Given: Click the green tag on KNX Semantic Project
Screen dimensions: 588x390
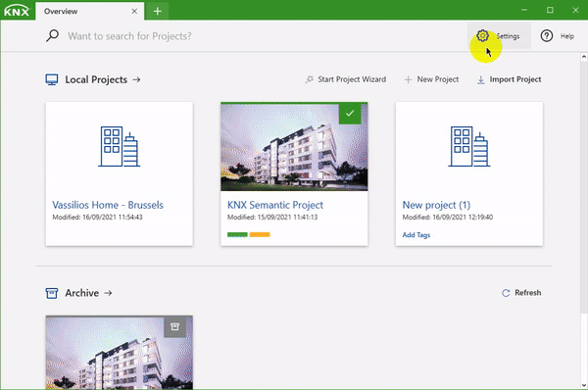Looking at the screenshot, I should [237, 235].
